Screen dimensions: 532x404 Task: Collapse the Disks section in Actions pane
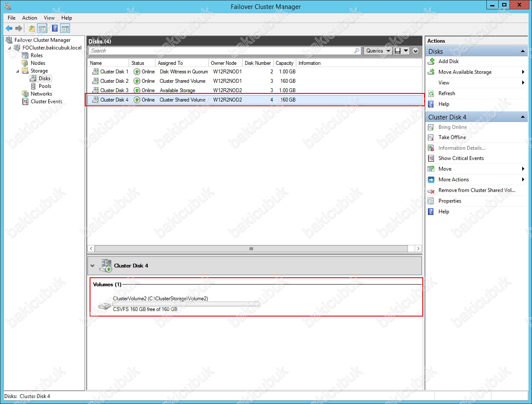click(523, 51)
